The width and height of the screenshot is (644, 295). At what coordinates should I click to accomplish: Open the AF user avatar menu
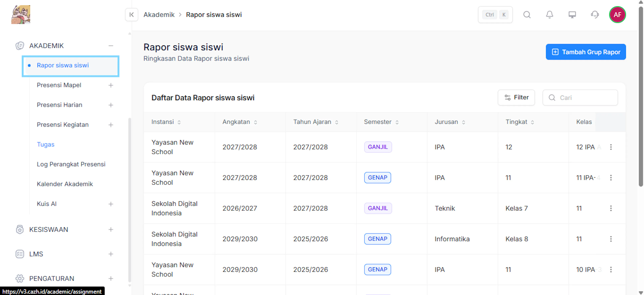tap(617, 15)
